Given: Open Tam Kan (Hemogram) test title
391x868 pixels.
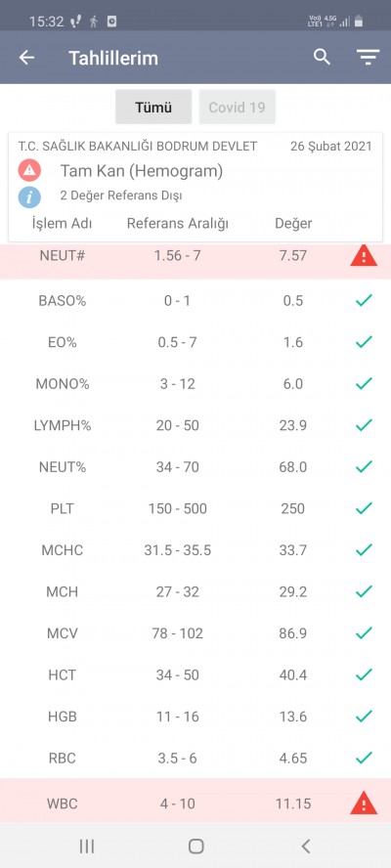Looking at the screenshot, I should point(141,171).
